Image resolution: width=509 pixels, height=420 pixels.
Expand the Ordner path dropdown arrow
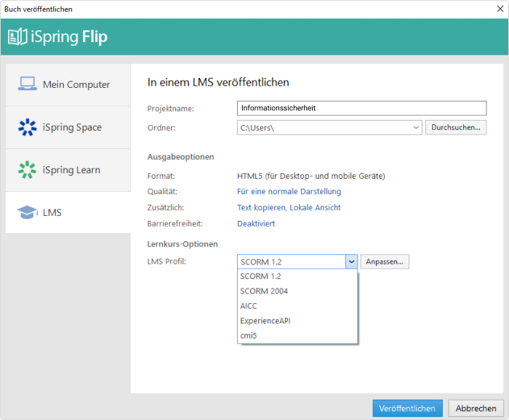pyautogui.click(x=415, y=127)
